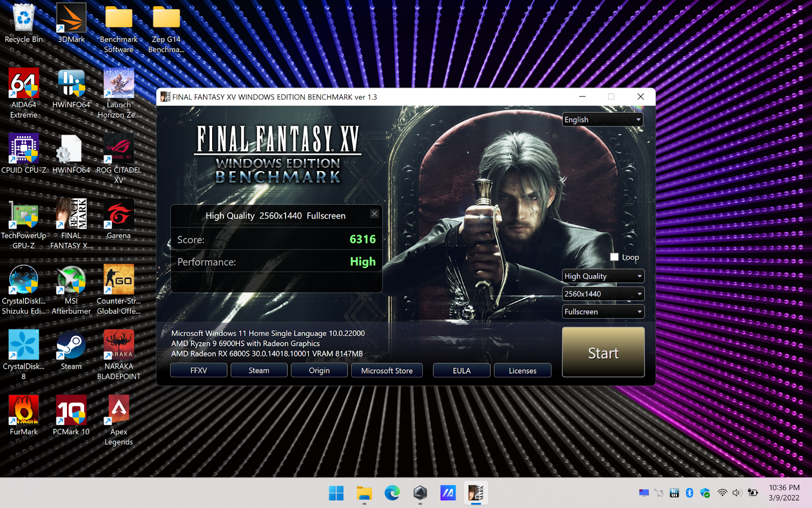Open the English language dropdown
Screen dimensions: 812x508
[x=602, y=119]
